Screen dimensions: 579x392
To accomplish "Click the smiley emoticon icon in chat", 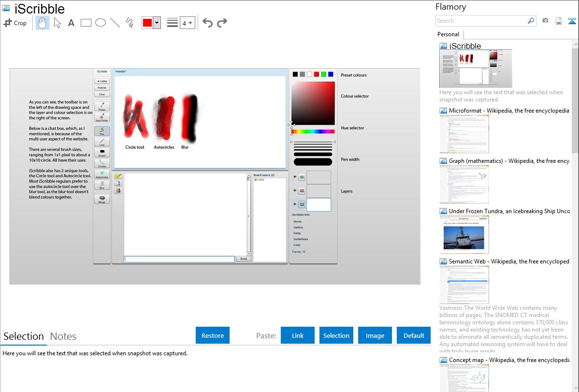I will [x=118, y=176].
